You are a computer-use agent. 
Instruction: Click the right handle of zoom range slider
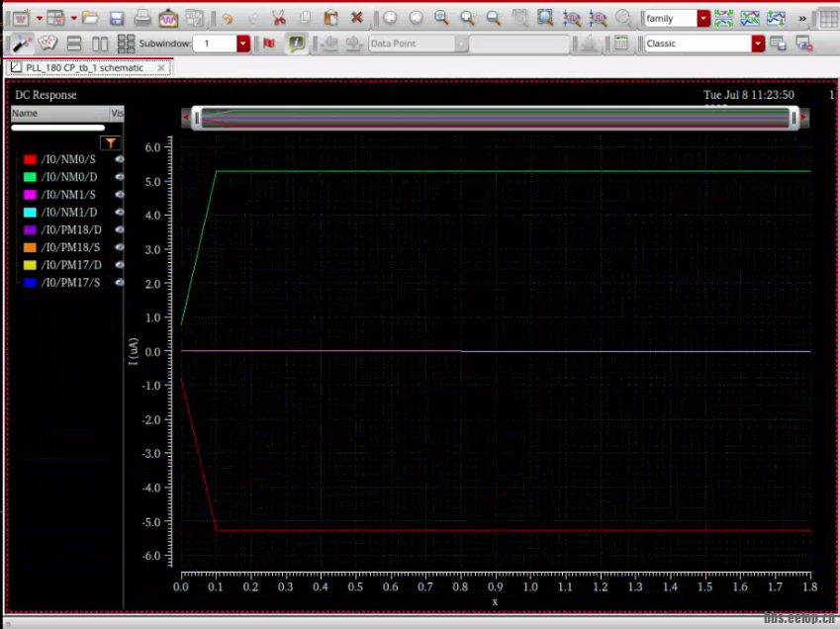793,118
